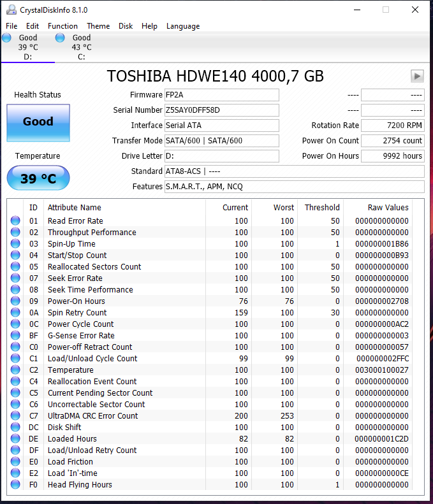
Task: Click the status icon for G-Sense Error Rate
Action: 15,335
